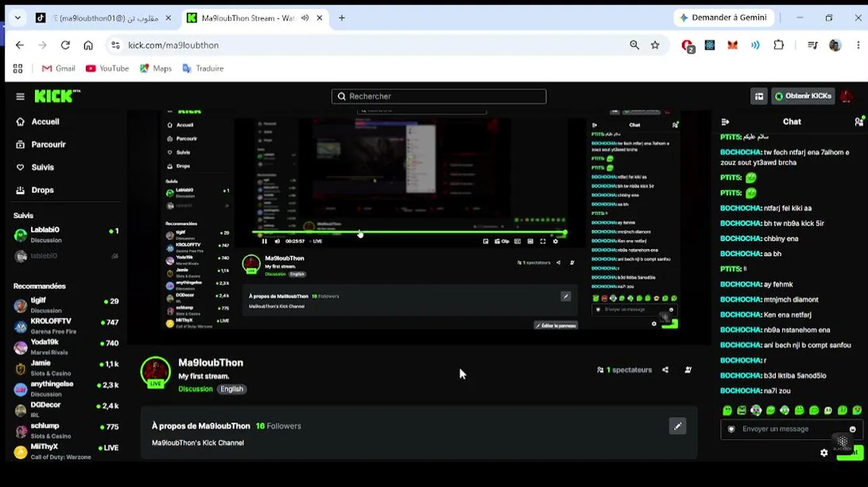
Task: Go back to the previous page
Action: [x=20, y=45]
